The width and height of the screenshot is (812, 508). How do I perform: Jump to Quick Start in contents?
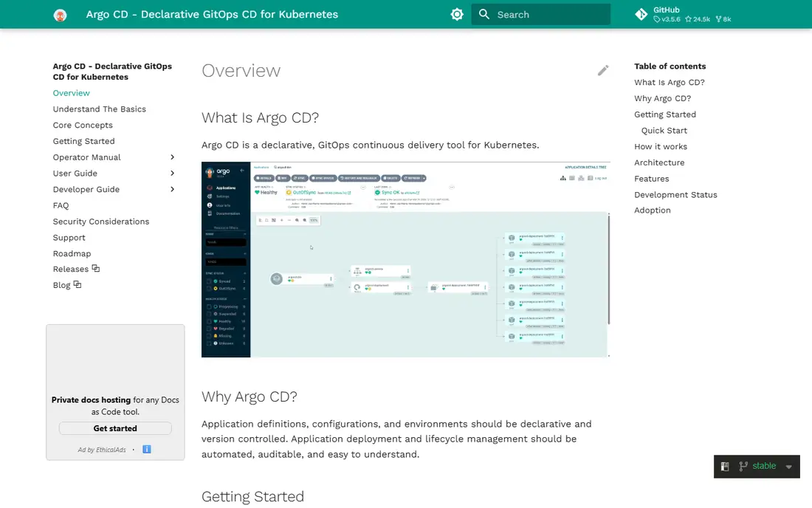(664, 131)
